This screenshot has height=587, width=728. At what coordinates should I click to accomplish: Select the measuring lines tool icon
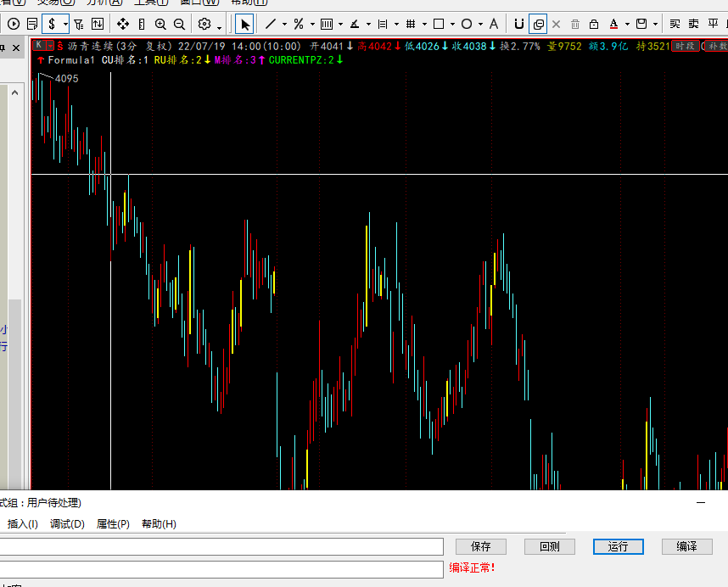coord(383,24)
